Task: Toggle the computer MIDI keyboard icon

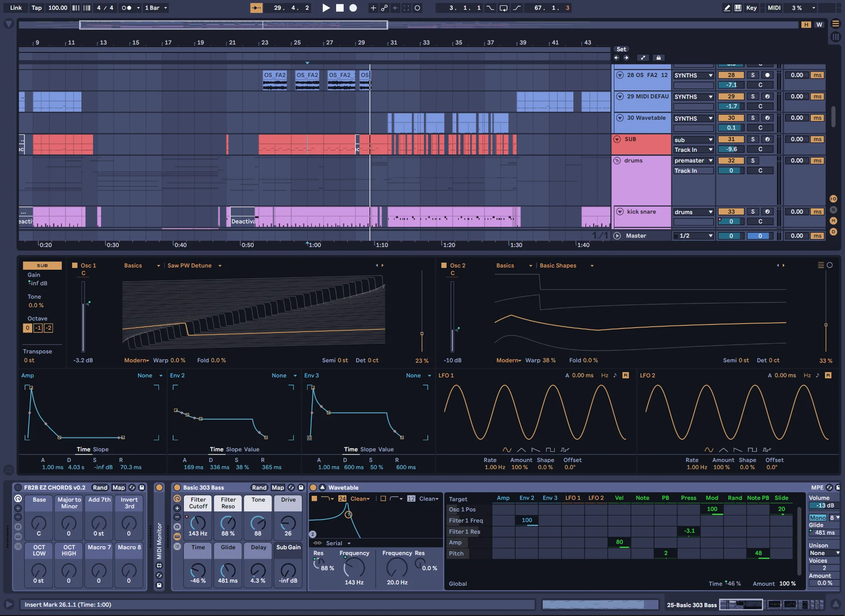Action: 738,8
